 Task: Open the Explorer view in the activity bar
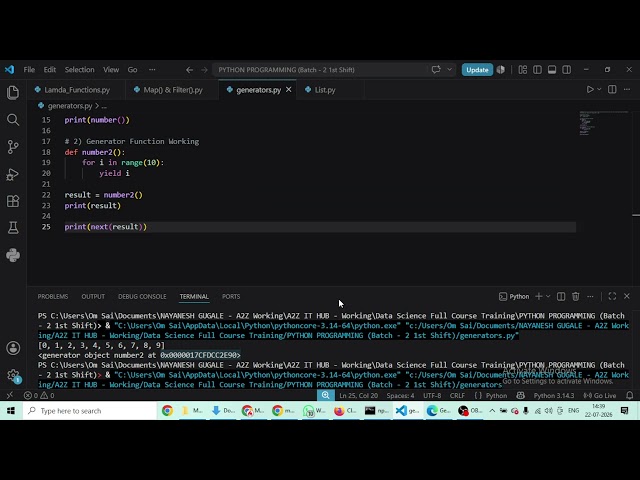pos(13,93)
